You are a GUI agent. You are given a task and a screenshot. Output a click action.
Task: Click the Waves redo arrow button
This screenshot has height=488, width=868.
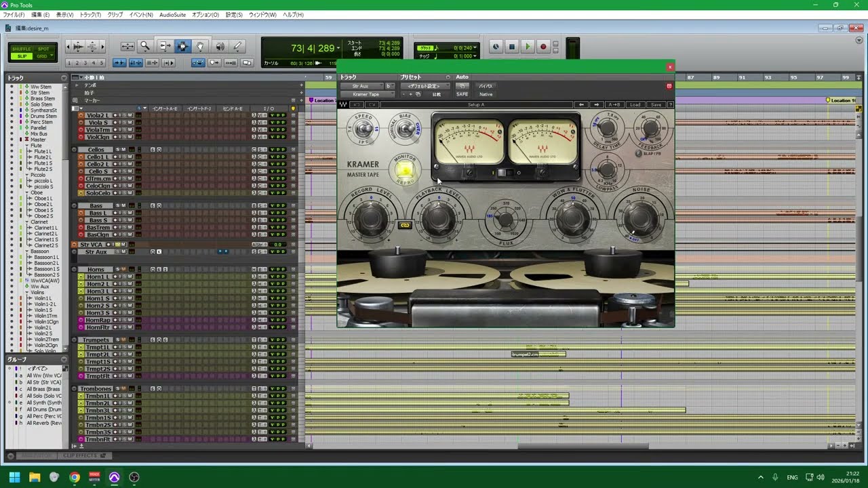372,104
